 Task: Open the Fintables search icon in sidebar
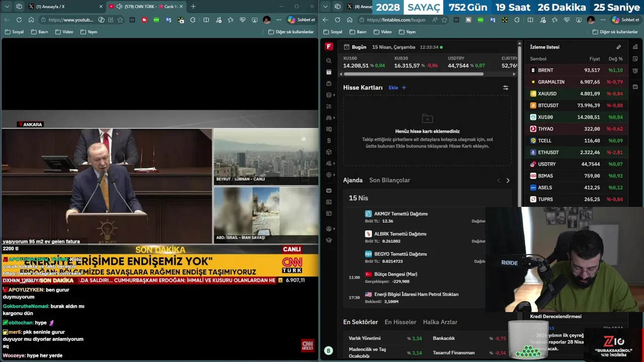[329, 60]
